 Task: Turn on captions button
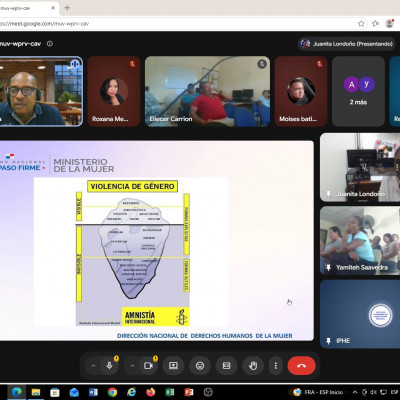(226, 366)
